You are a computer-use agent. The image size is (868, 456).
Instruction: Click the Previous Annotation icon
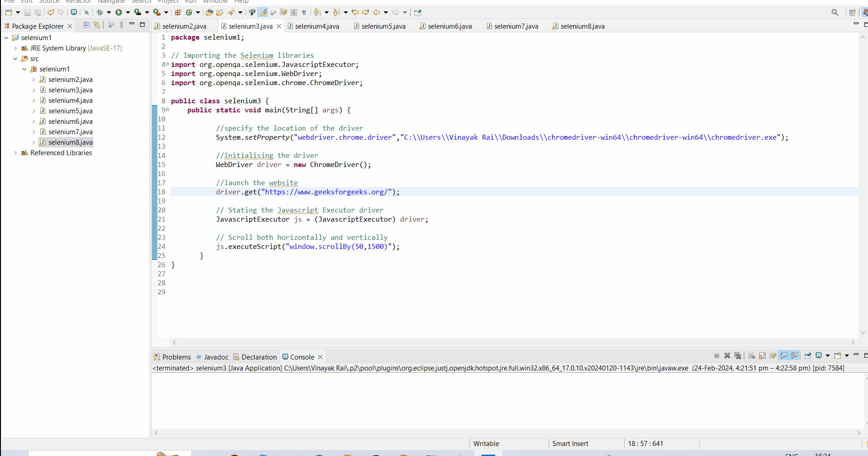point(336,12)
